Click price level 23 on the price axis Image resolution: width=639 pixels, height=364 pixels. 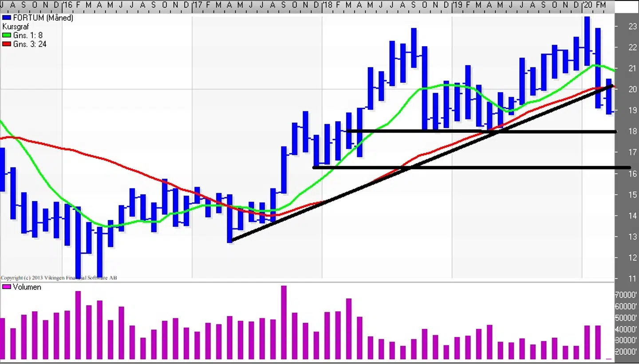[632, 26]
